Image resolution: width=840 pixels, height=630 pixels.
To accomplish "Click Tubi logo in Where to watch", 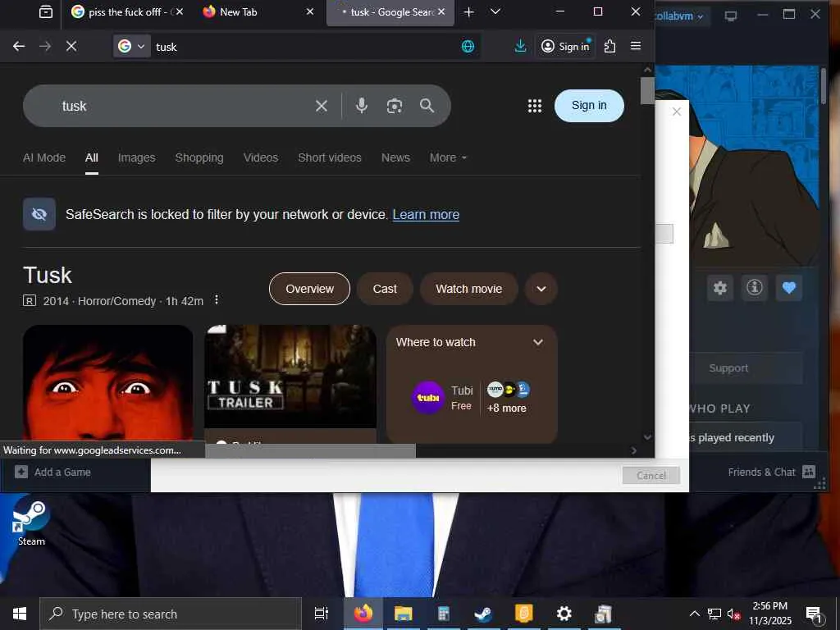I will [428, 398].
